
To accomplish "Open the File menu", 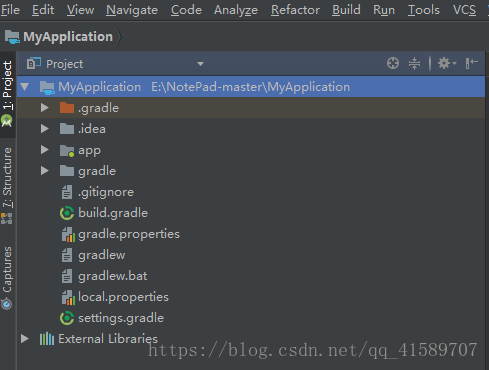I will (x=10, y=10).
